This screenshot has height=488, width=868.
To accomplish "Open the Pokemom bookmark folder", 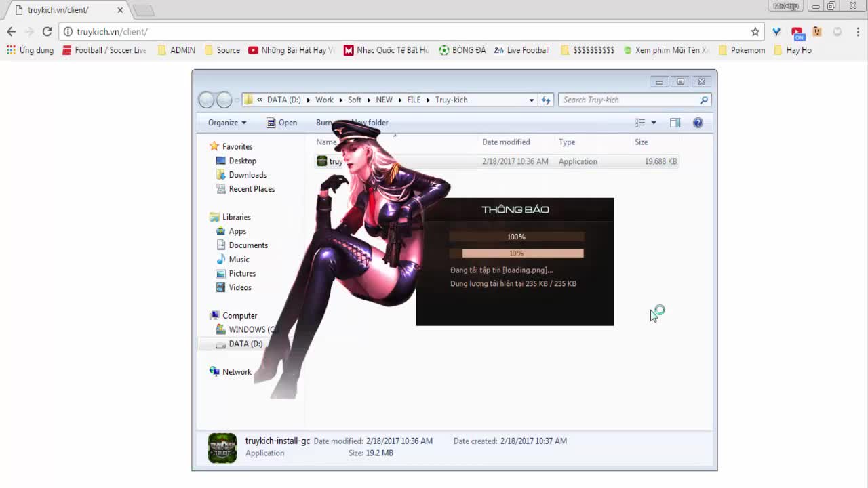I will click(x=741, y=50).
